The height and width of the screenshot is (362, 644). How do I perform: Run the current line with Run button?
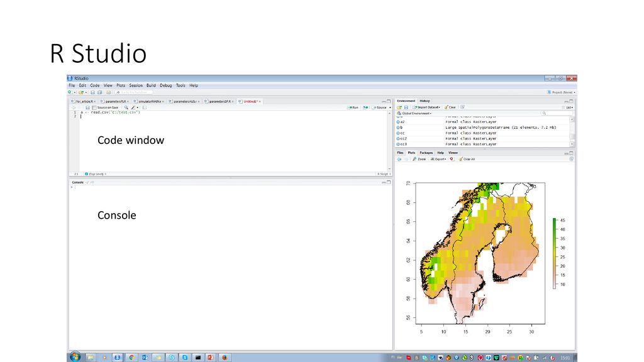[353, 107]
